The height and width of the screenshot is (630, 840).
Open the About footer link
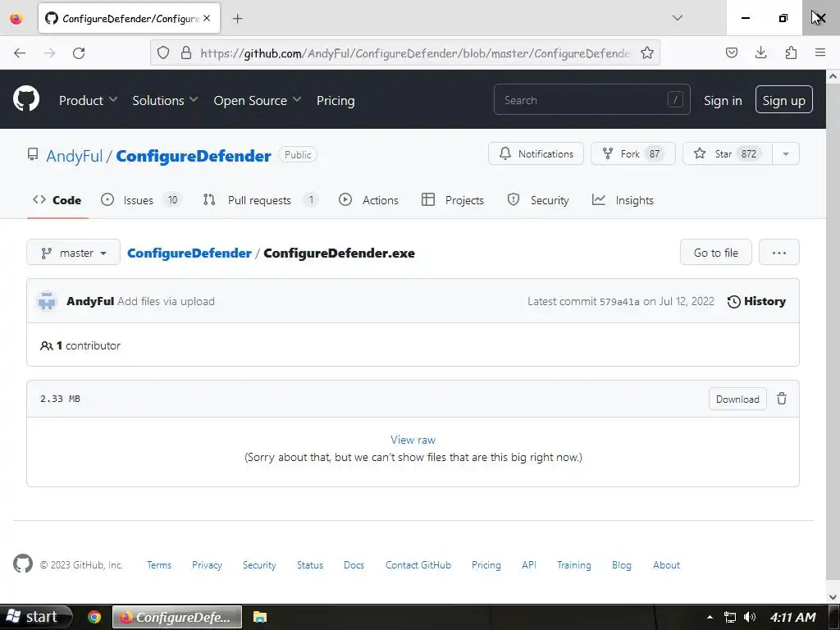666,564
